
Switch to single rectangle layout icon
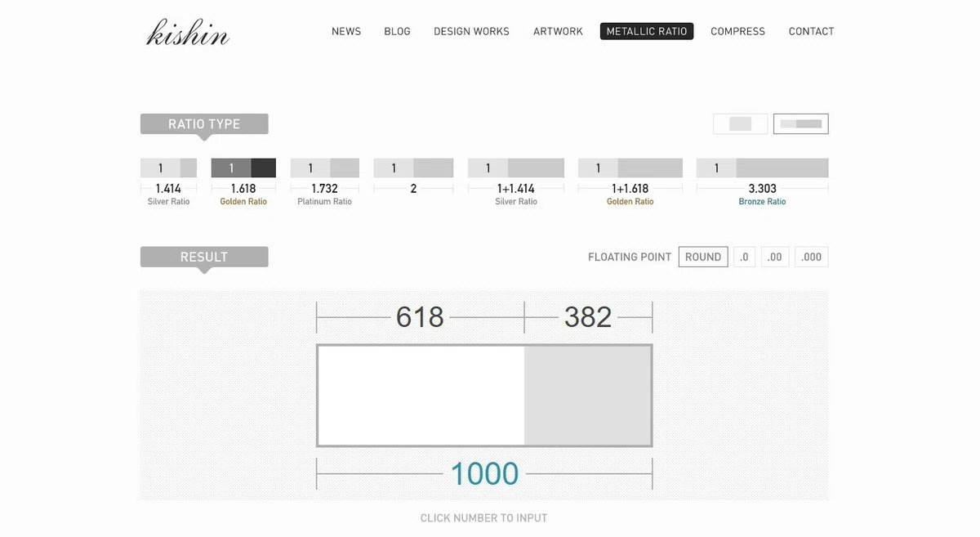[740, 123]
